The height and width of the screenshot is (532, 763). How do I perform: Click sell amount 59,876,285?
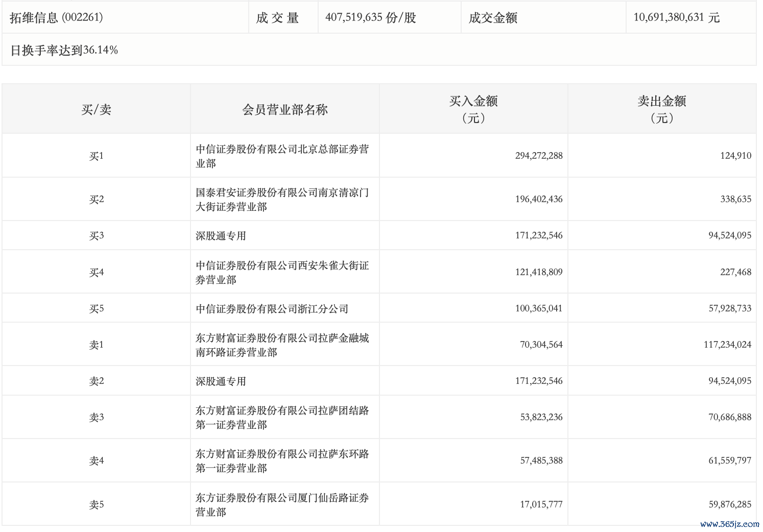[x=730, y=504]
